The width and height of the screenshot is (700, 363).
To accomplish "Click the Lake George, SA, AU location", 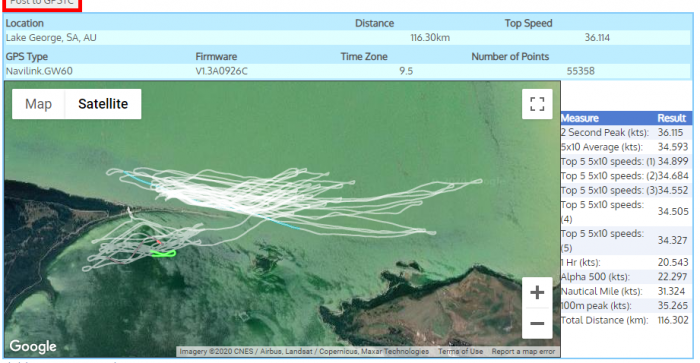I will pos(51,38).
